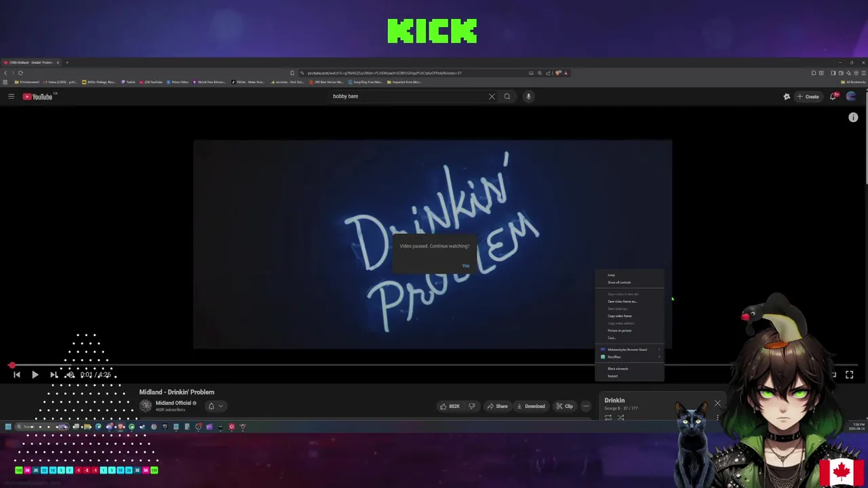Skip to the previous video
Screen dimensions: 868x488
tap(17, 374)
